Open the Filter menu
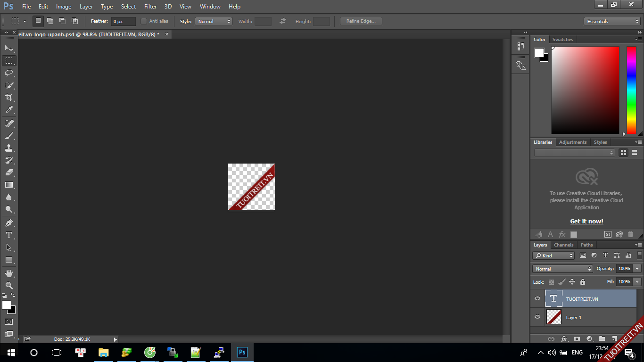The height and width of the screenshot is (362, 644). [x=150, y=7]
